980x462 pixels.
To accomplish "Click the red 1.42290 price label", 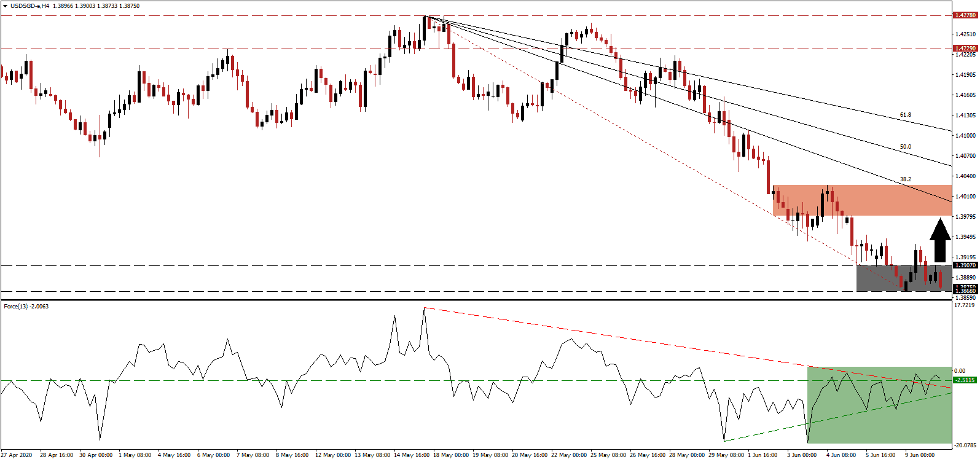I will point(965,48).
